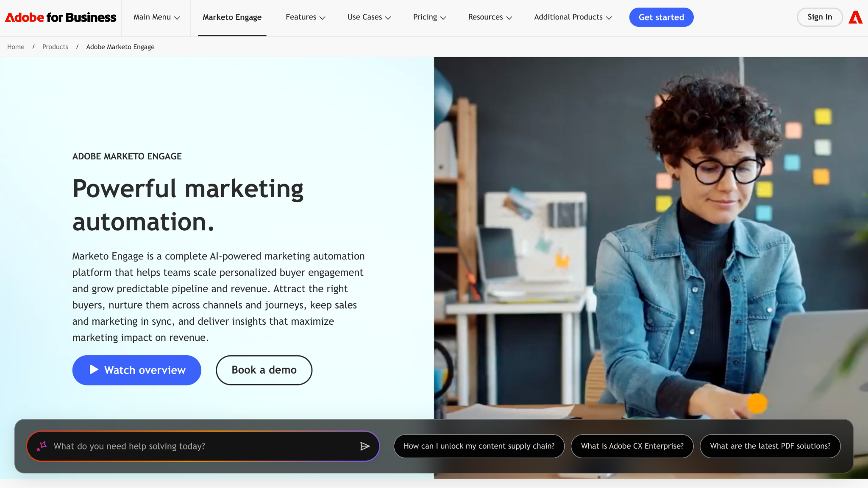This screenshot has height=488, width=868.
Task: Open the Pricing dropdown
Action: 429,17
